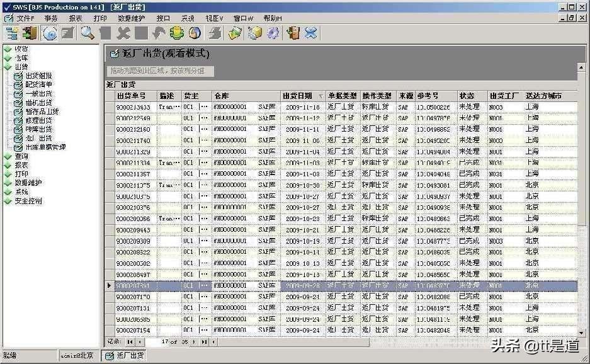The height and width of the screenshot is (364, 590).
Task: Click the globe toolbar icon
Action: click(x=195, y=33)
